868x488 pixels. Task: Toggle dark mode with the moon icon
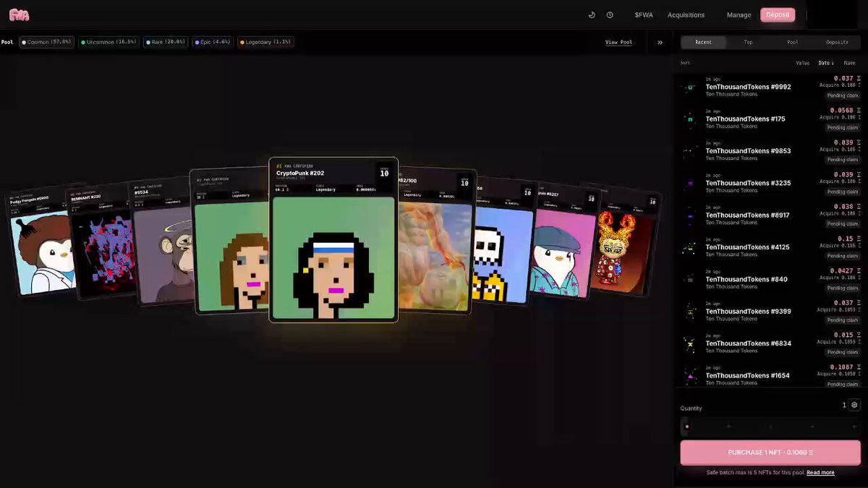592,14
